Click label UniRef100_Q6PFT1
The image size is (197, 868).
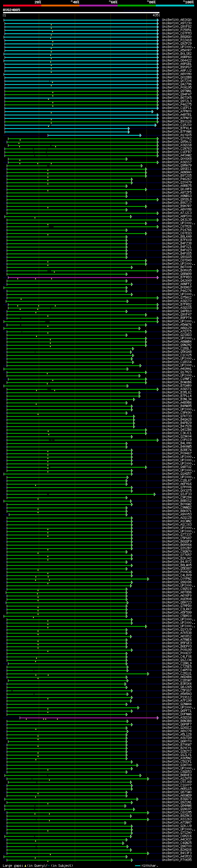coord(177,711)
